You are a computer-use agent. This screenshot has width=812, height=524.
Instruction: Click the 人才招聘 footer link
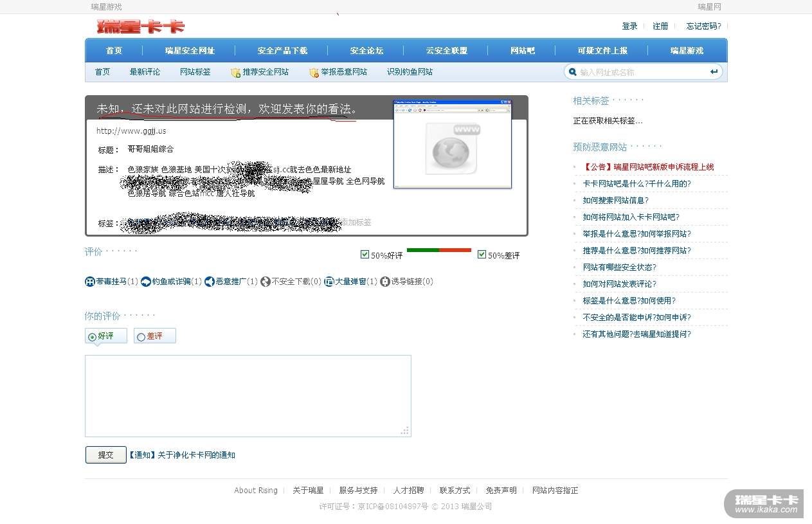[409, 491]
